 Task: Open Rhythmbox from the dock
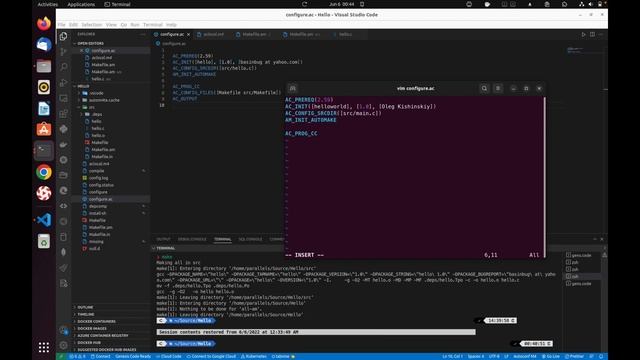tap(44, 87)
